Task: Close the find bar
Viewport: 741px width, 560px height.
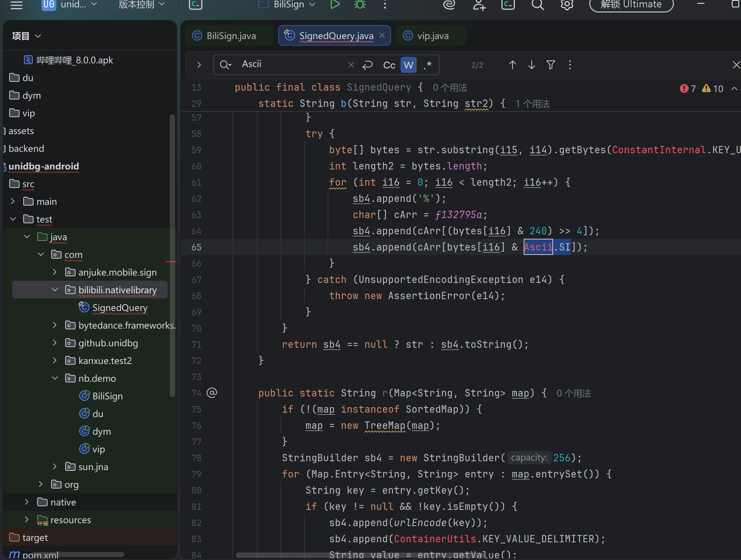Action: (736, 65)
